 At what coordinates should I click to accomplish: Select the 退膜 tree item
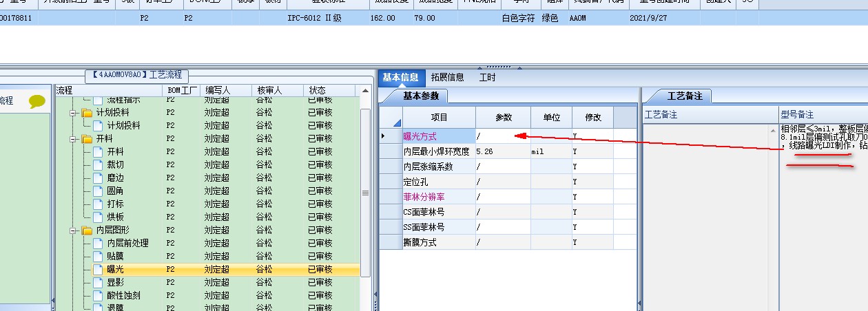point(115,307)
